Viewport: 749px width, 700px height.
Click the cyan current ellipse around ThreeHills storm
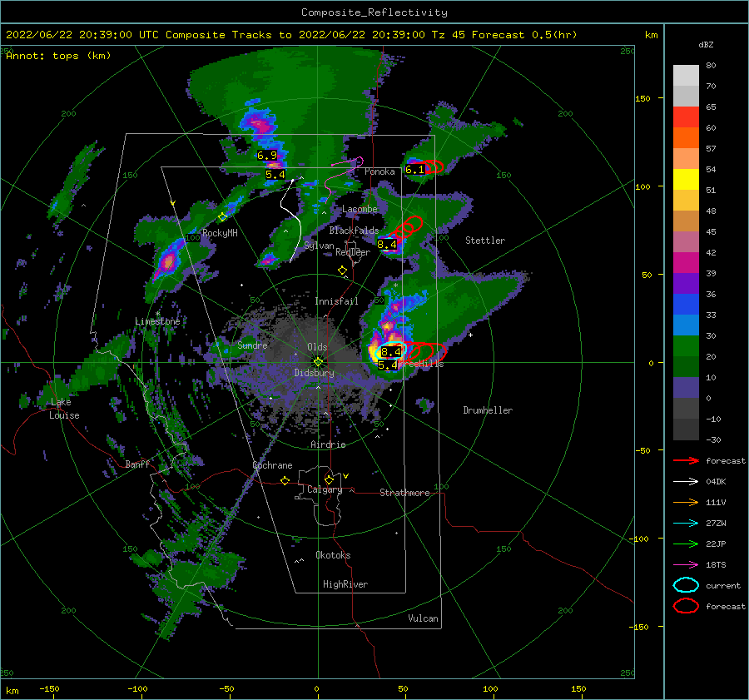click(391, 350)
